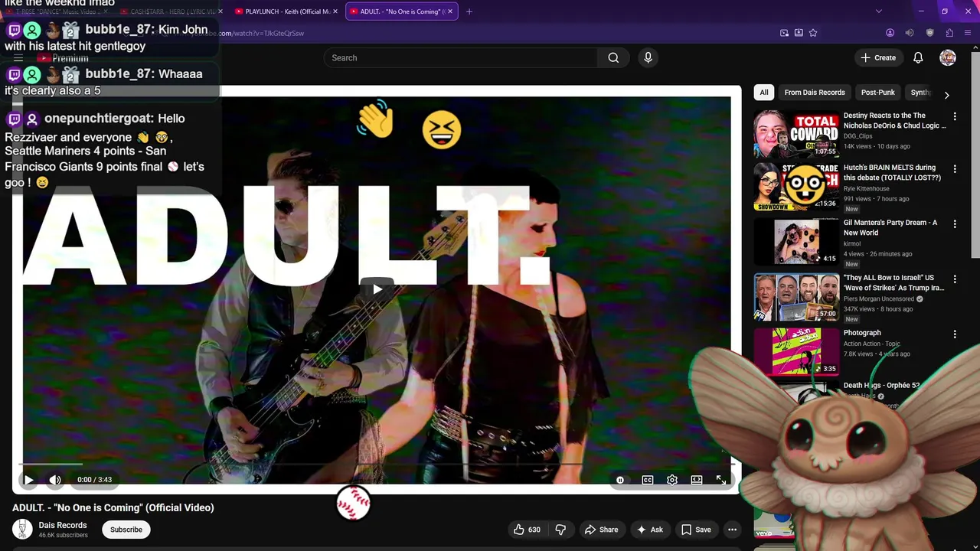The height and width of the screenshot is (551, 980).
Task: Open more actions ellipsis below video
Action: [732, 530]
